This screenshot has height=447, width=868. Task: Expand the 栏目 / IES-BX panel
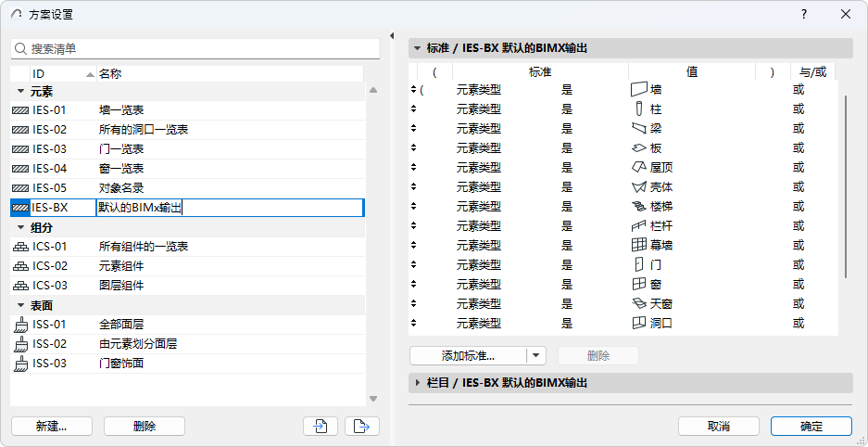(417, 383)
